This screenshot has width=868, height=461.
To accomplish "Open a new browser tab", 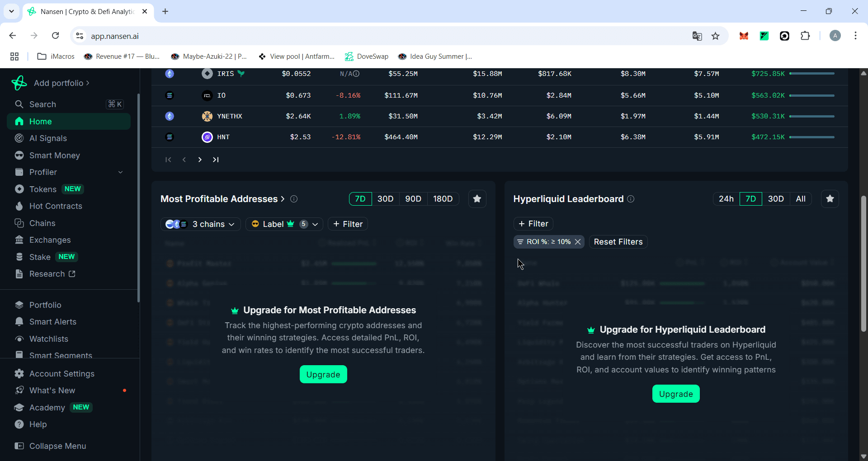I will tap(165, 11).
